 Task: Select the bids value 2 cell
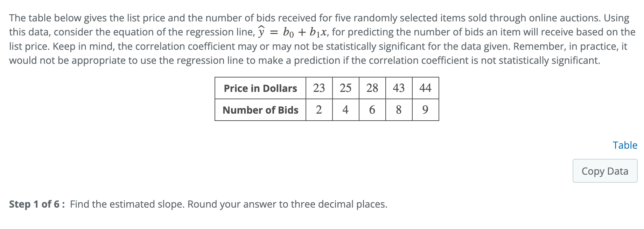[318, 110]
